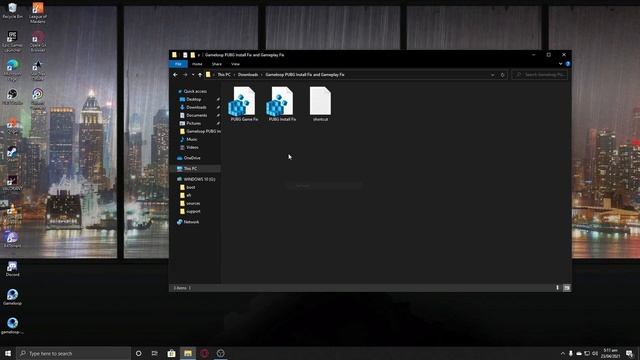Switch to the Share ribbon tab

[217, 64]
